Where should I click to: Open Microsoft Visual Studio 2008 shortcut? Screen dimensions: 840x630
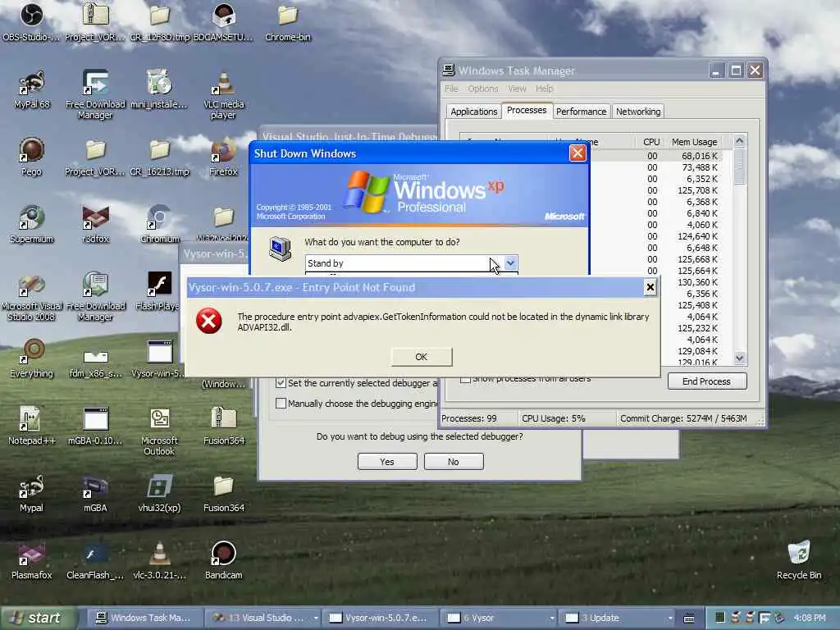coord(32,297)
